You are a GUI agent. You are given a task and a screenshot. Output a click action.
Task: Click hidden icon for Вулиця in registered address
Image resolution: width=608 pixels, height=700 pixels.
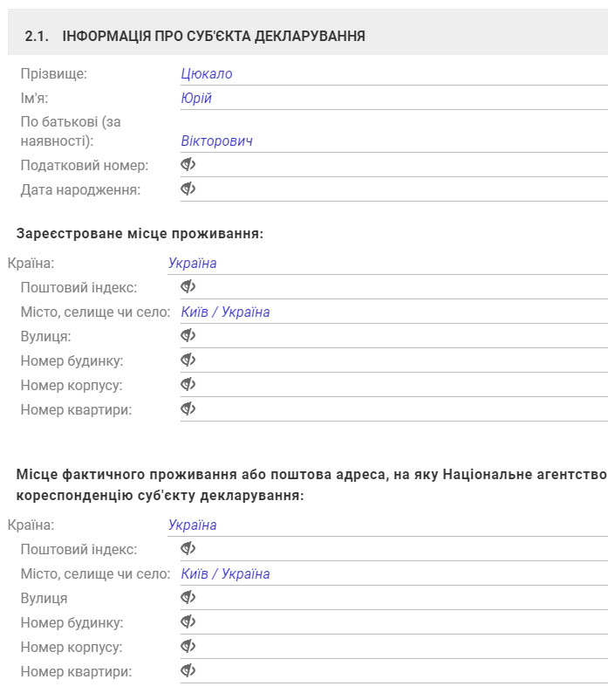click(x=188, y=335)
